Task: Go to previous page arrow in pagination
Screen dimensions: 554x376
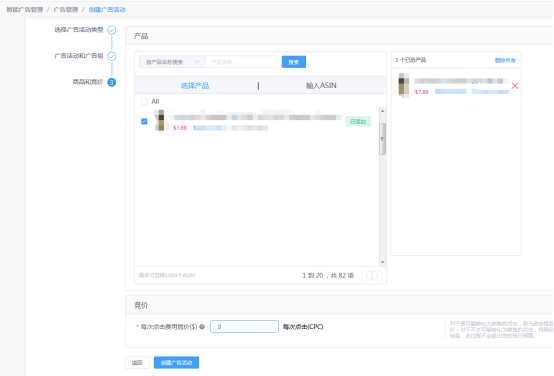Action: pyautogui.click(x=367, y=276)
